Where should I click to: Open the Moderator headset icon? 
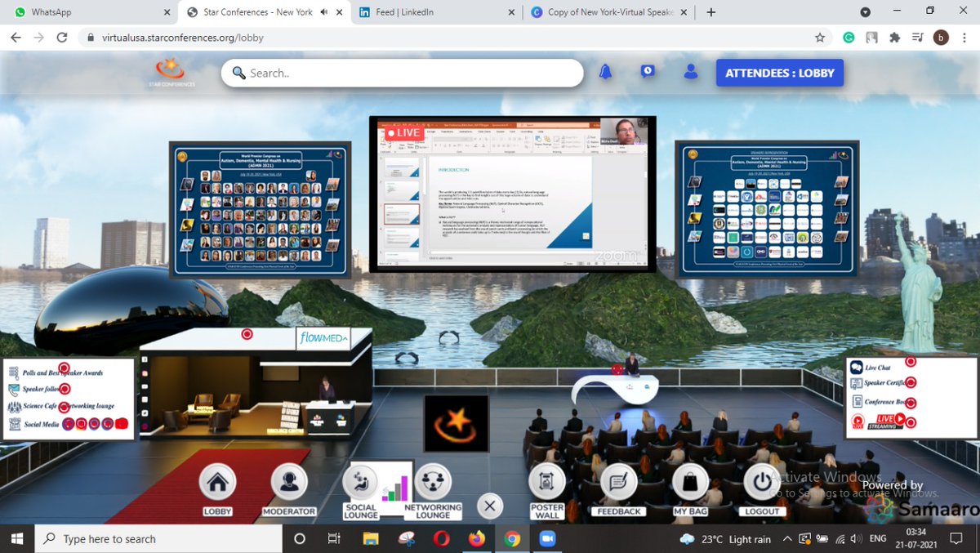288,482
